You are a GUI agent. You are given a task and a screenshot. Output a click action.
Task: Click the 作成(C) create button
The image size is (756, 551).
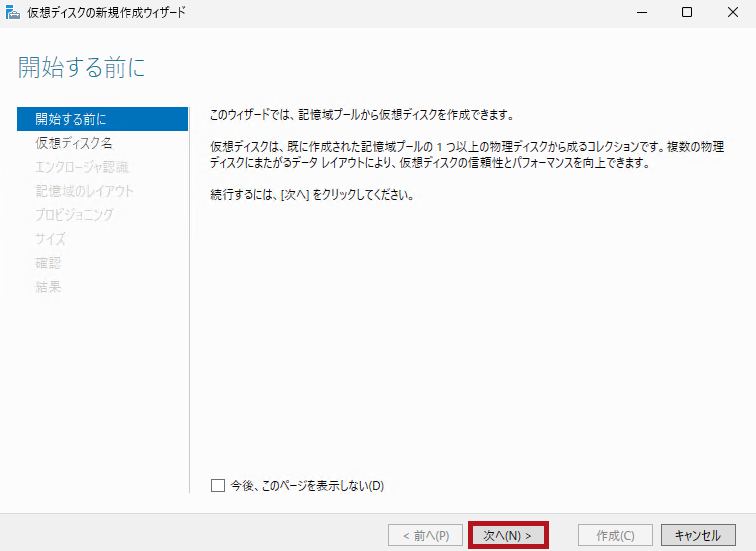pyautogui.click(x=615, y=535)
